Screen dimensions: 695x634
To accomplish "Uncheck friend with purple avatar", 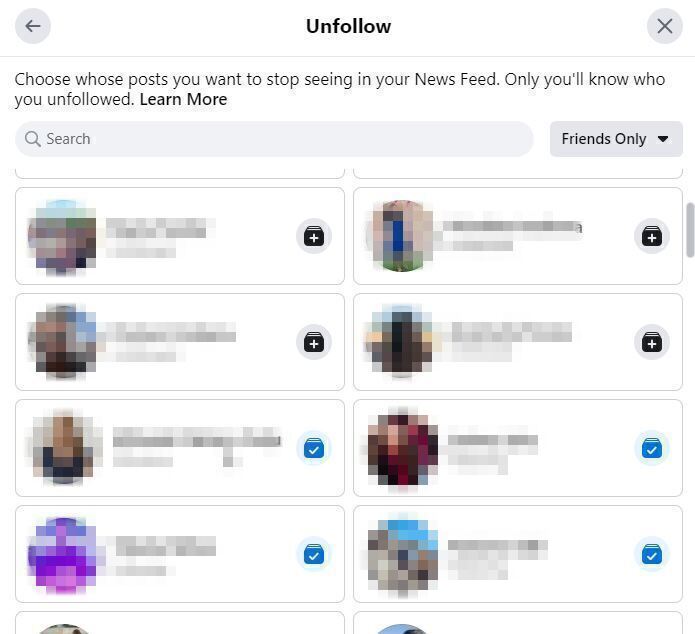I will pos(314,554).
